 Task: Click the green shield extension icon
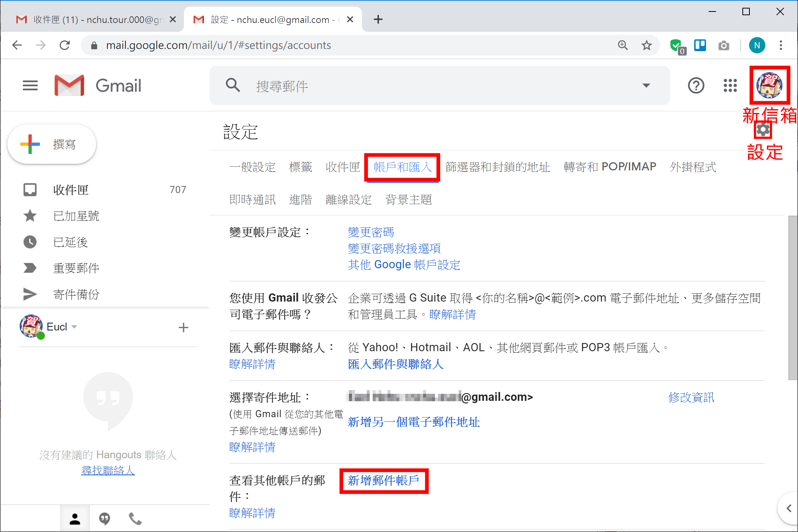(677, 46)
